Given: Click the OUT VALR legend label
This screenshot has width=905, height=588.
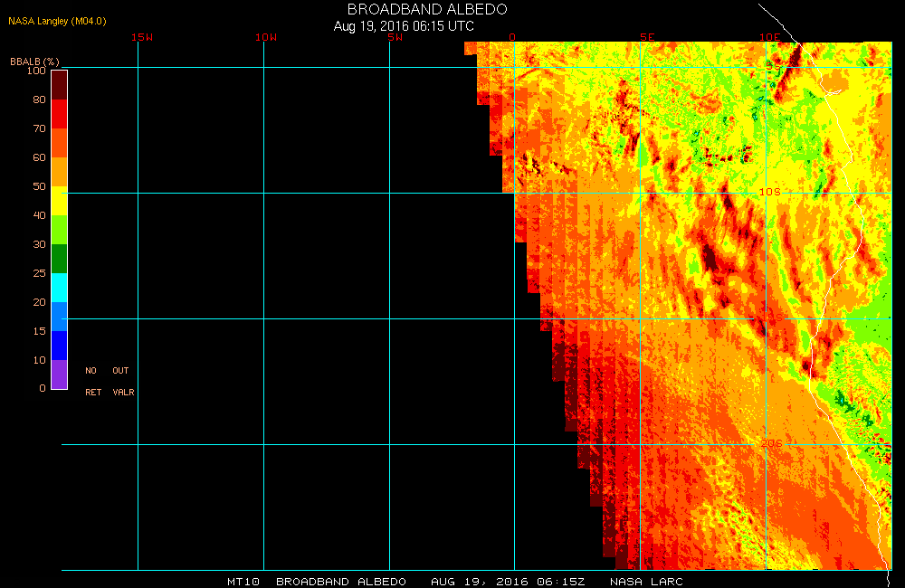Looking at the screenshot, I should point(121,381).
